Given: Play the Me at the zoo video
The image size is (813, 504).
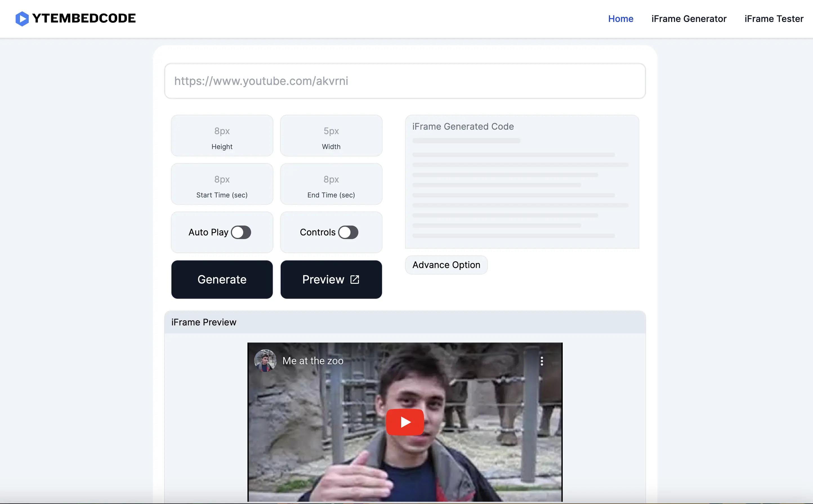Looking at the screenshot, I should pyautogui.click(x=405, y=422).
